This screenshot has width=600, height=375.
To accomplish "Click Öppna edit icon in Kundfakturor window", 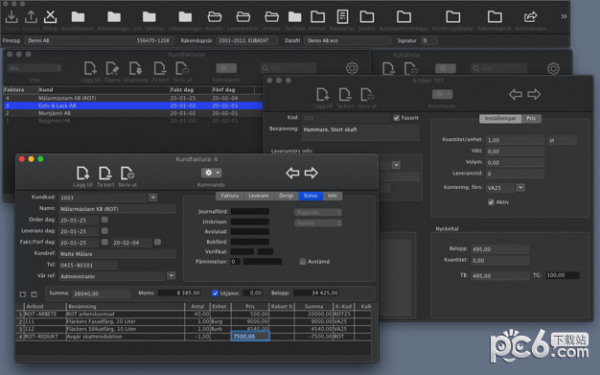I will pos(112,68).
